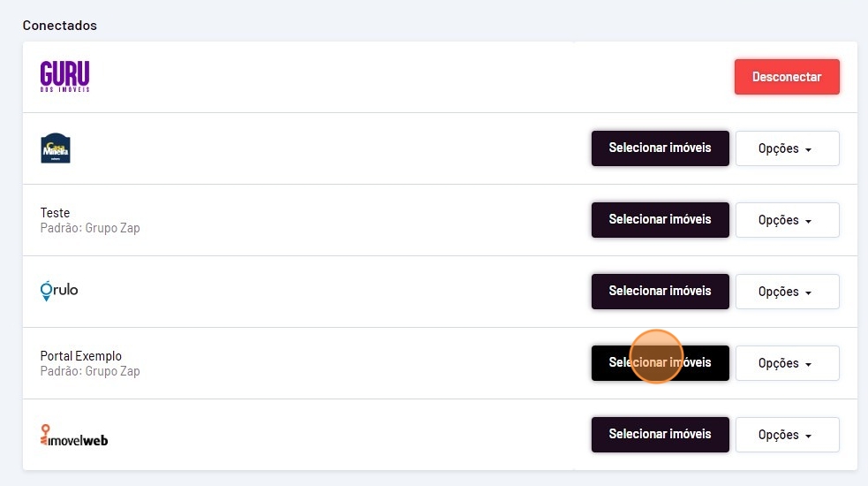This screenshot has width=868, height=486.
Task: Click the Portal Exemplo name text
Action: pos(81,356)
